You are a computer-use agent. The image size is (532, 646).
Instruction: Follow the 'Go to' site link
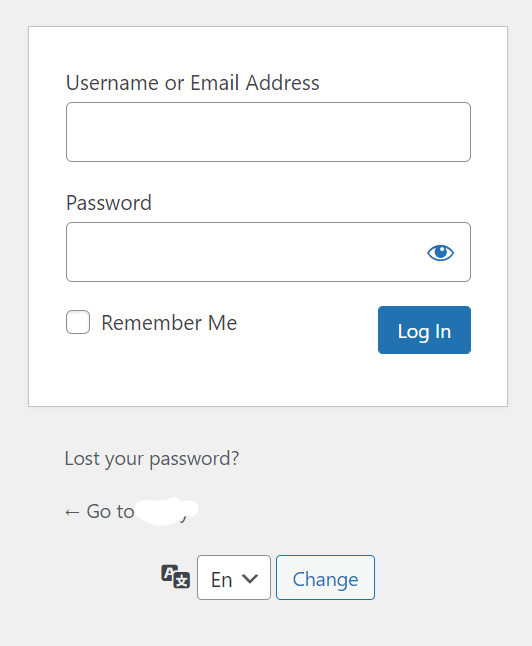pyautogui.click(x=132, y=512)
